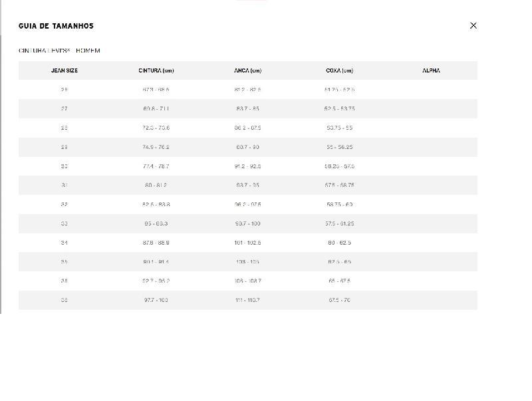Select thigh value 60 - 62.5
Viewport: 532px width, 401px height.
click(x=339, y=243)
